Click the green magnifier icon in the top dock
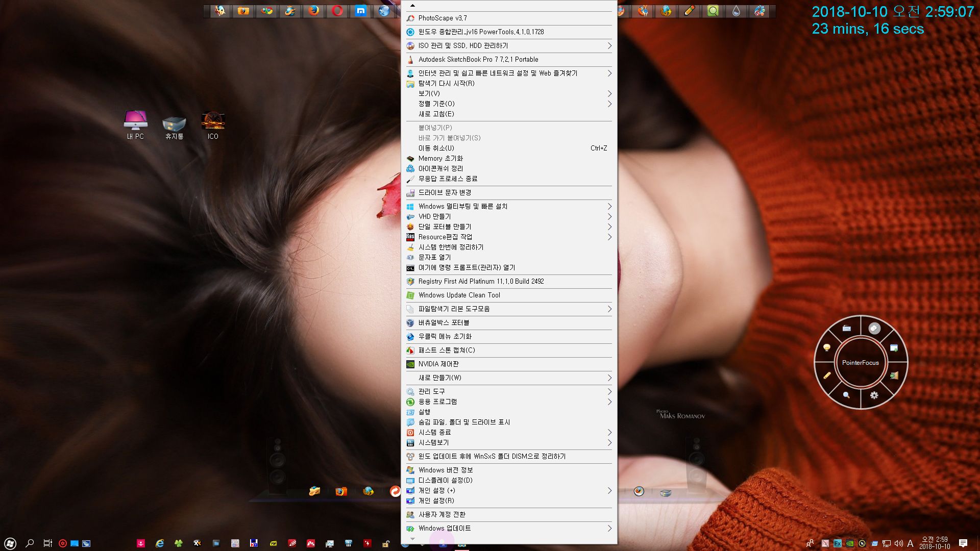The width and height of the screenshot is (980, 551). (713, 11)
